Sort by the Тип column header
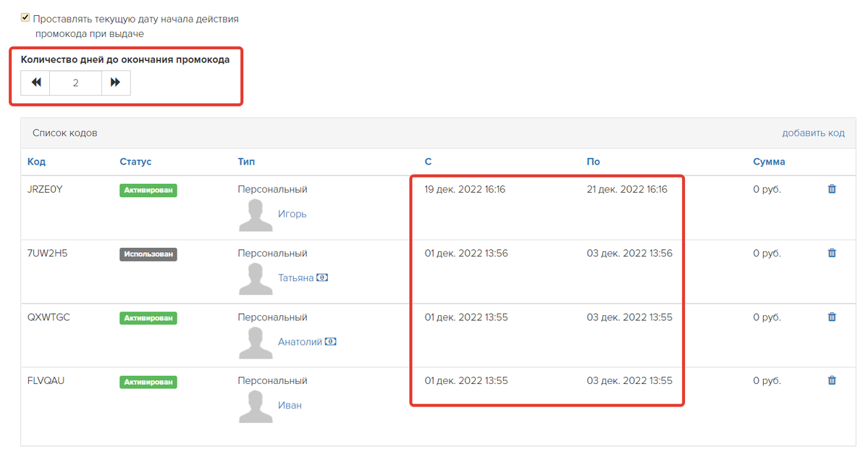 (246, 162)
